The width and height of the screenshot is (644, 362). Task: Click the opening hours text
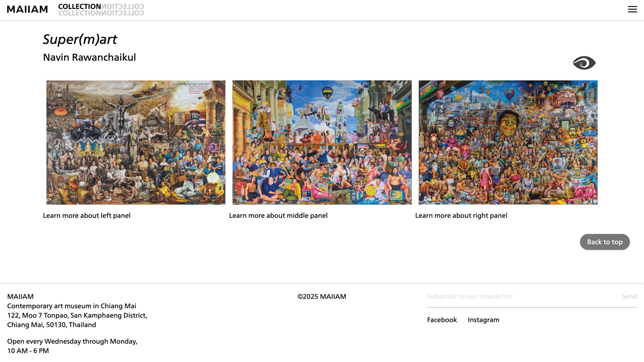pos(72,346)
